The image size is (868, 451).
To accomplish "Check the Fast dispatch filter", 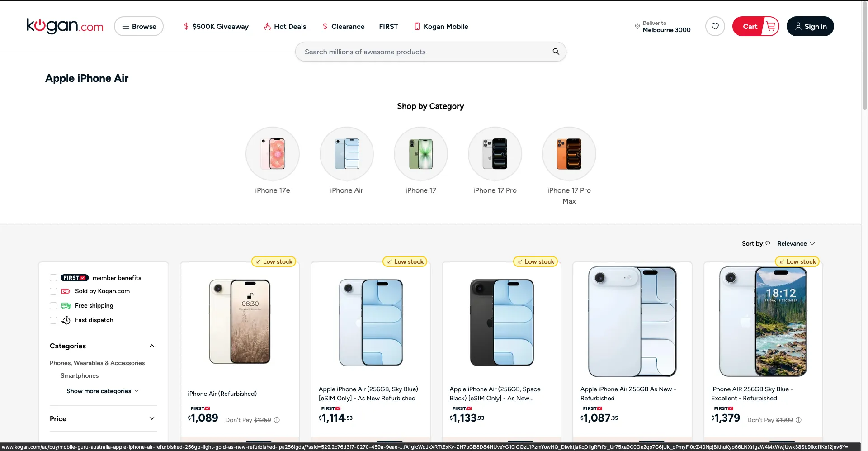I will [53, 320].
